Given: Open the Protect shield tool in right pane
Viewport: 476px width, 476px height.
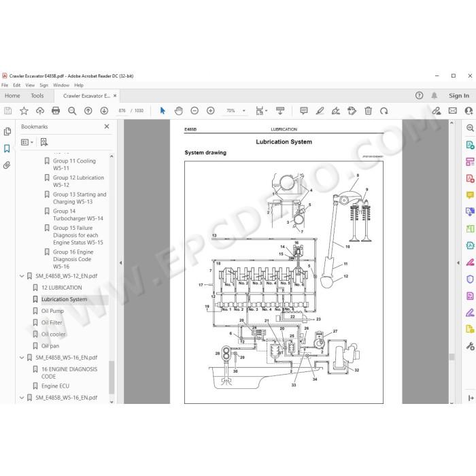Looking at the screenshot, I should coord(470,279).
